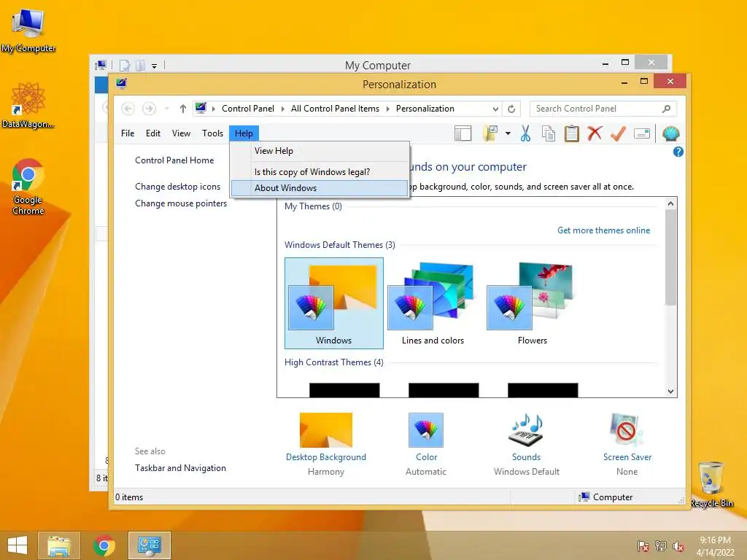Open the Screen Saver settings icon
The image size is (747, 560).
click(627, 430)
